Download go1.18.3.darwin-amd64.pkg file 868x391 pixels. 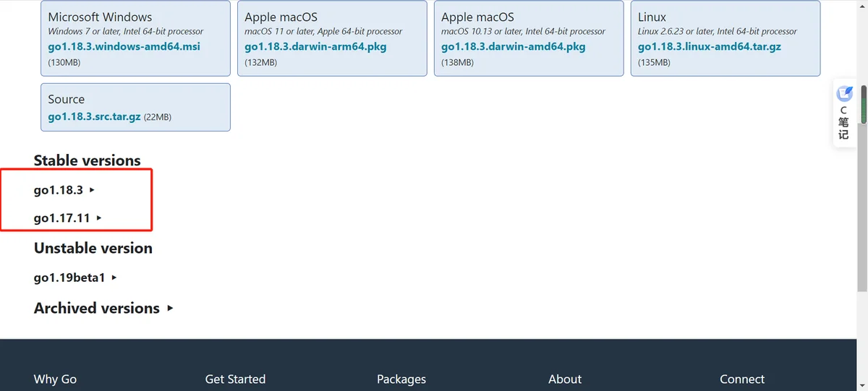[514, 46]
